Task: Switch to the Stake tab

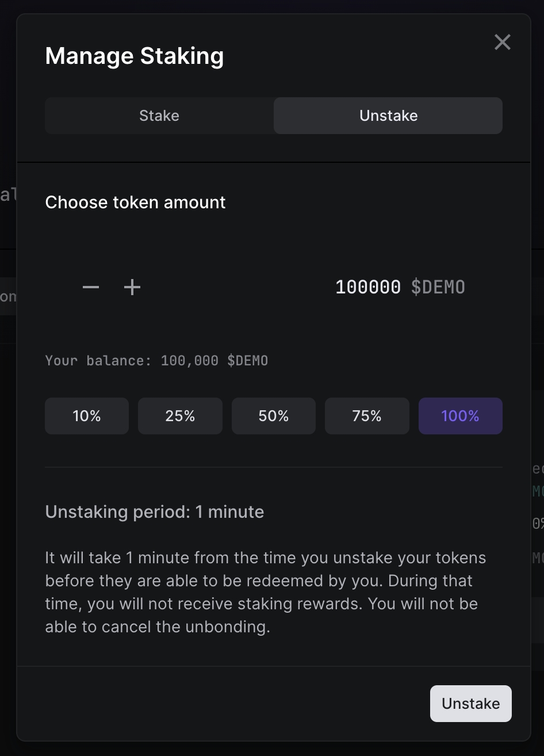Action: [159, 116]
